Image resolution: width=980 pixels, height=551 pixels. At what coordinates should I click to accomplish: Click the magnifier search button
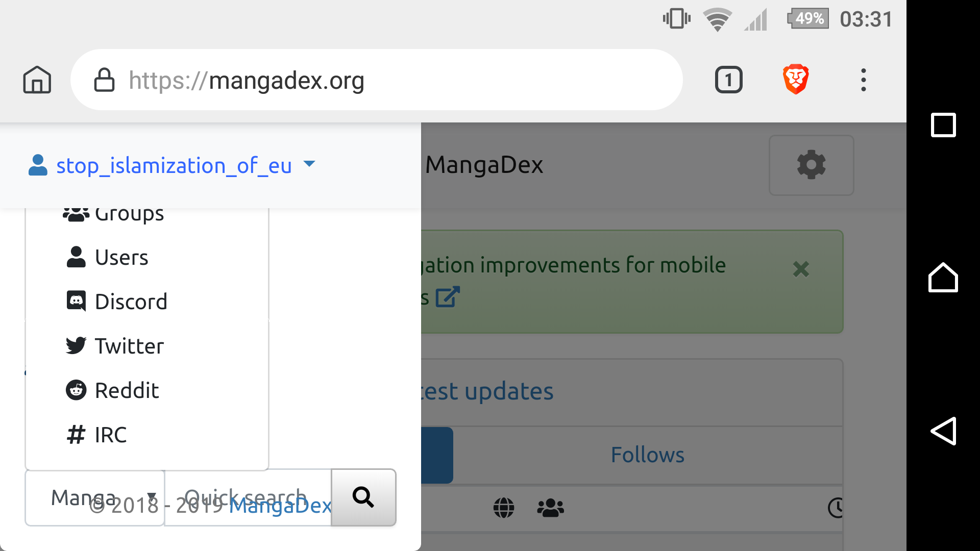[363, 497]
